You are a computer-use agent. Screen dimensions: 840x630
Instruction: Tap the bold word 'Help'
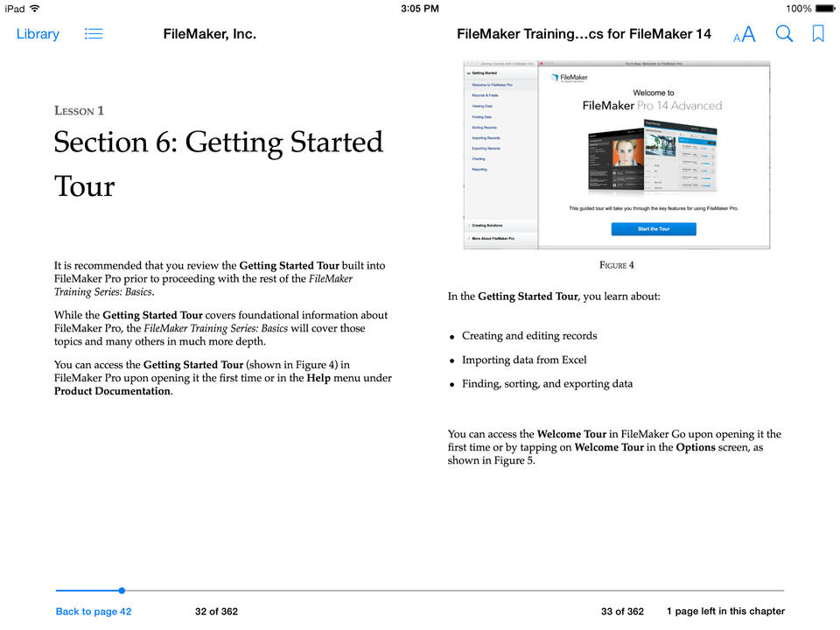pos(318,378)
